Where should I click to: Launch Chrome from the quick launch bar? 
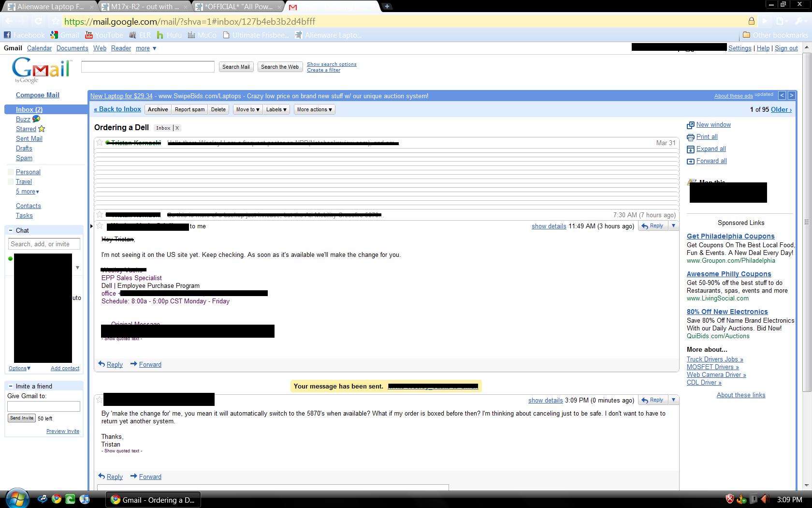[57, 499]
